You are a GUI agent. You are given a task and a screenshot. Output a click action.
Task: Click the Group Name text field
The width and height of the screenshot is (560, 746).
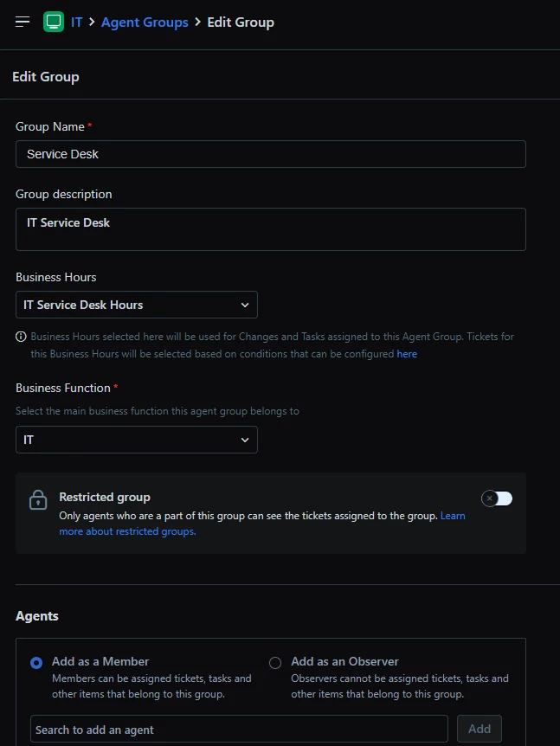pos(271,154)
